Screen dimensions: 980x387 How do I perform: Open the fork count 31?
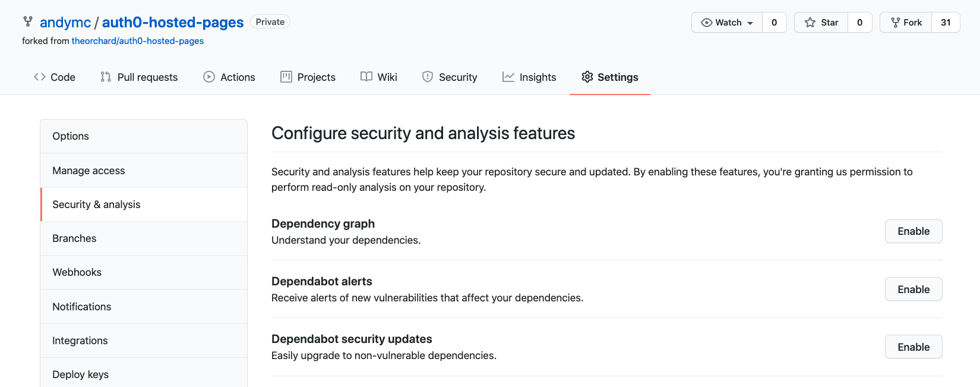click(946, 23)
